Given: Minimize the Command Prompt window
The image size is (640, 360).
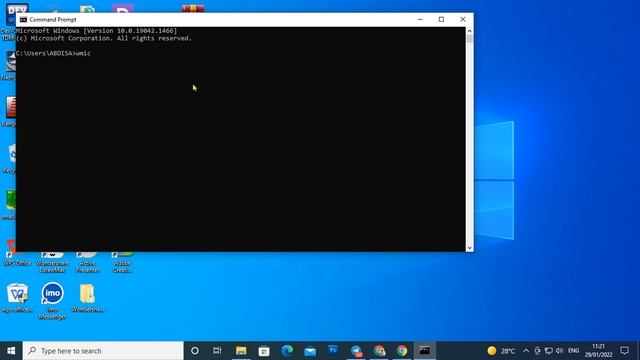Looking at the screenshot, I should pos(420,19).
